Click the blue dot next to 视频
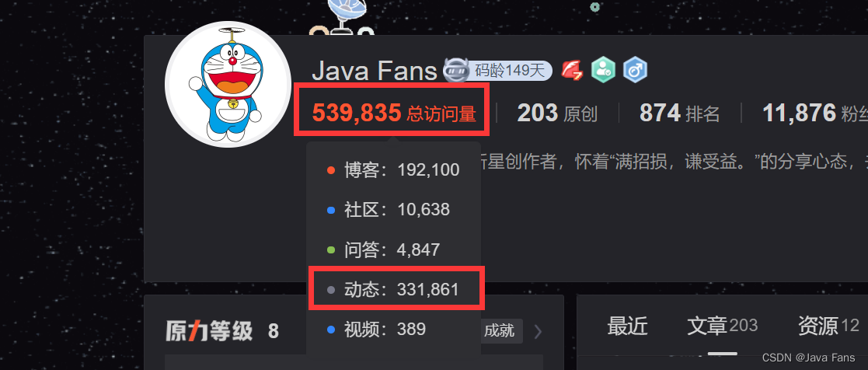 pyautogui.click(x=331, y=330)
